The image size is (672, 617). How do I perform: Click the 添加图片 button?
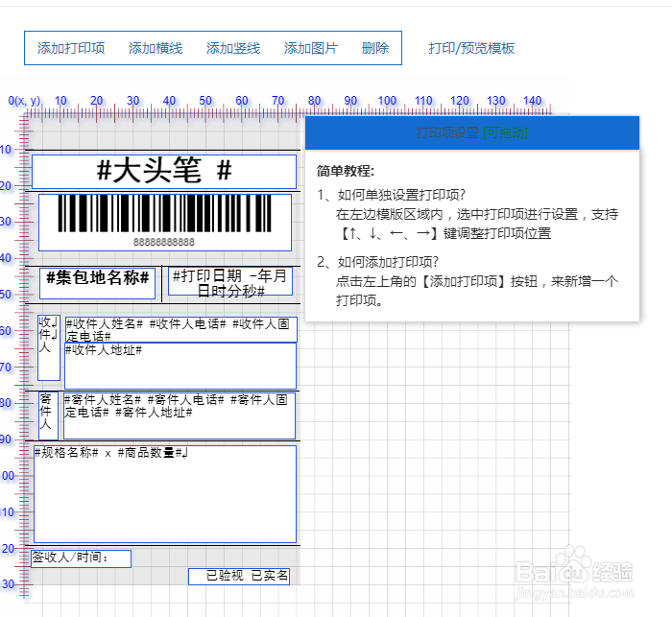[x=311, y=48]
